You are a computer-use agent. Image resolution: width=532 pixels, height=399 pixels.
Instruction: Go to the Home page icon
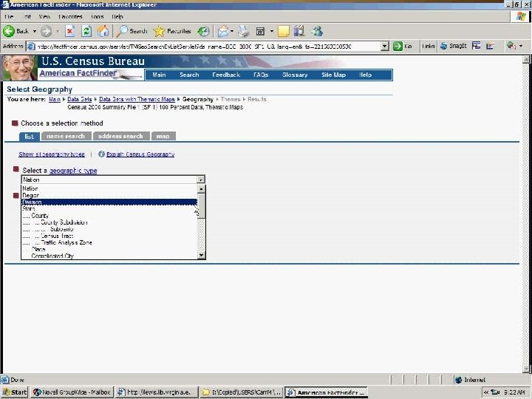click(103, 31)
